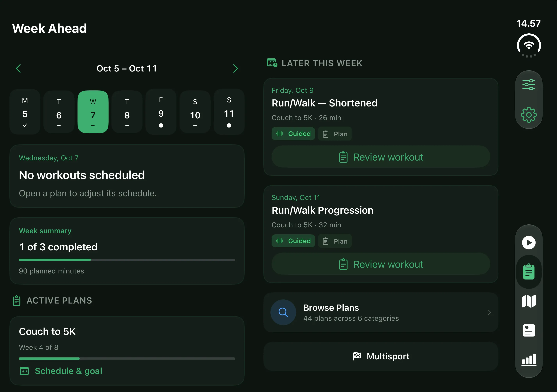Select Wednesday 7 in week strip
This screenshot has height=392, width=557.
tap(93, 112)
